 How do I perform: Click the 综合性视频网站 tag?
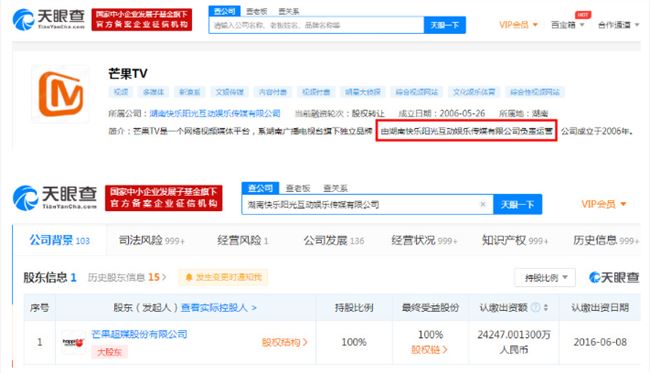tap(535, 92)
